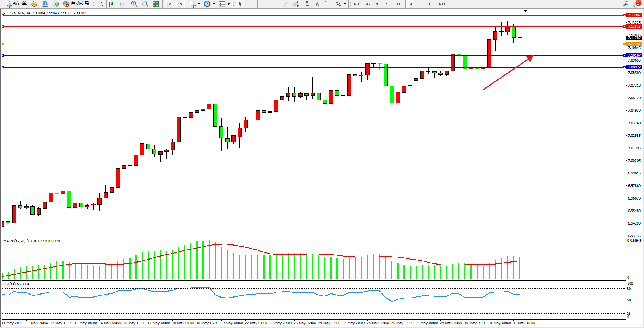Choose the Fibonacci retracement tool
This screenshot has width=644, height=328.
coord(306,4)
